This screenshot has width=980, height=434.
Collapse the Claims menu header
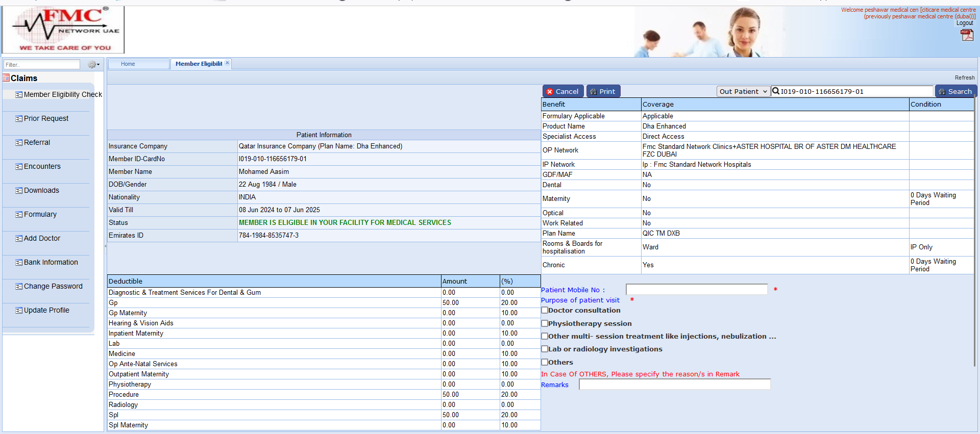point(24,78)
